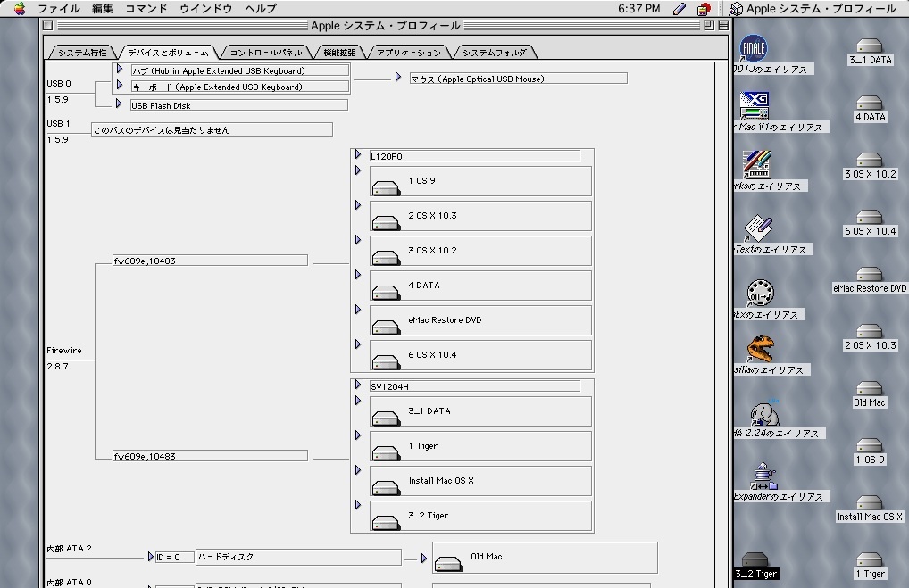Screen dimensions: 909x588
Task: Click the Expander alias desktop icon
Action: coord(763,476)
